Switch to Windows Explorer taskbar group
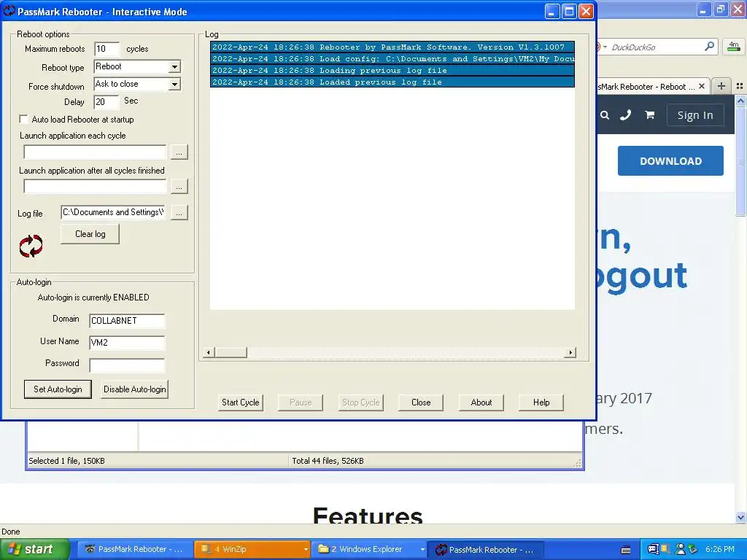747x560 pixels. (369, 549)
